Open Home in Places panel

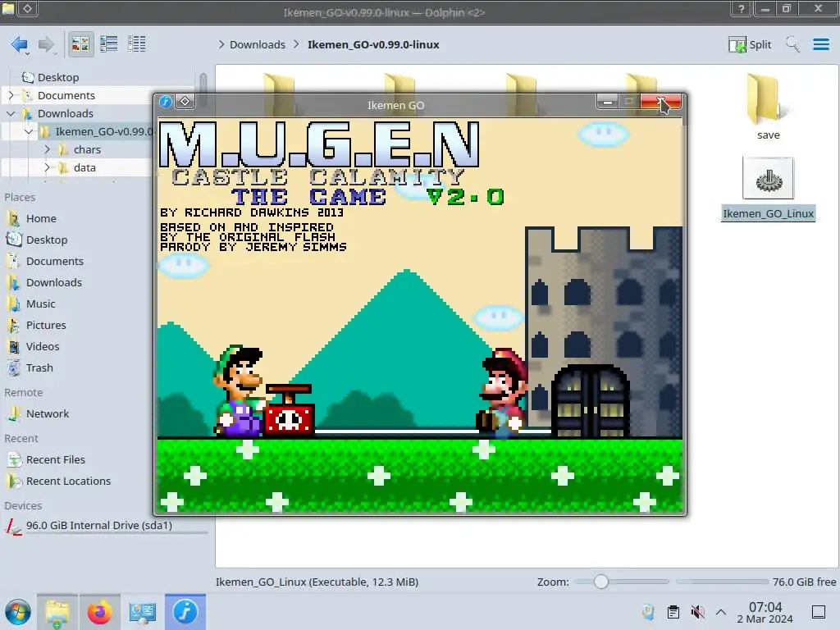click(41, 218)
